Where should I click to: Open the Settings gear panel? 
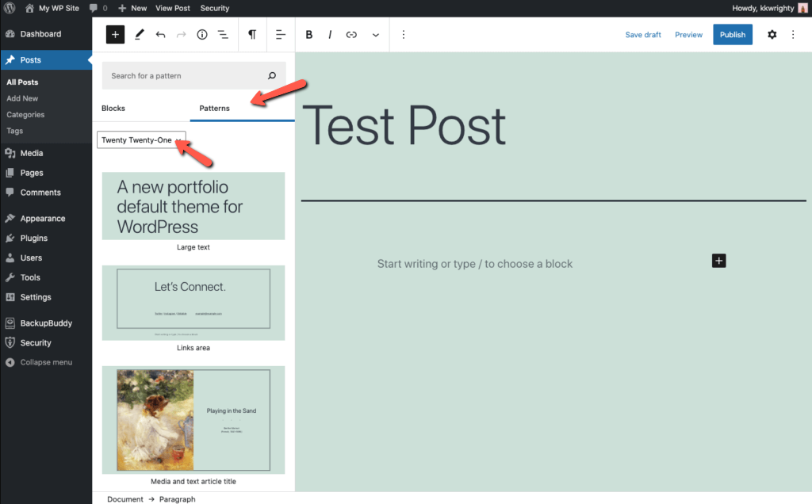pyautogui.click(x=772, y=35)
